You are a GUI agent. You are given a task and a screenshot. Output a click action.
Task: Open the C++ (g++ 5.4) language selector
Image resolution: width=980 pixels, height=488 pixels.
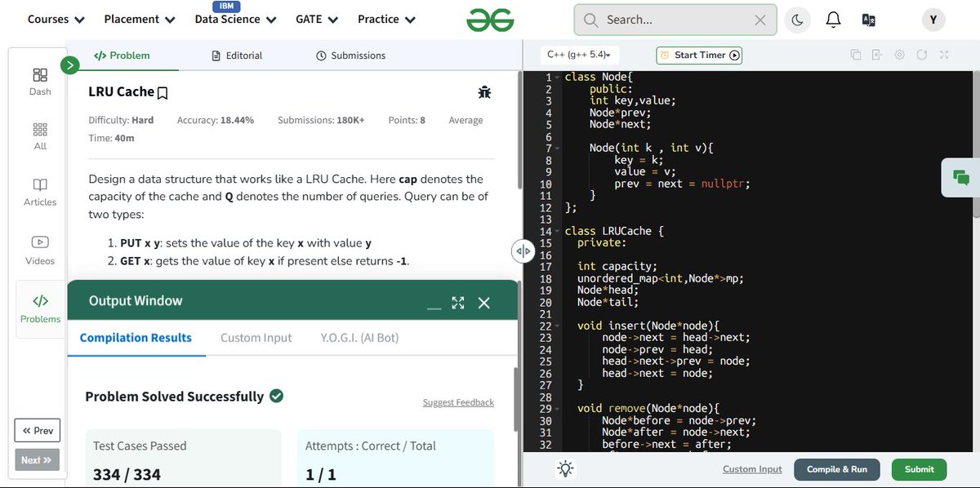click(579, 55)
